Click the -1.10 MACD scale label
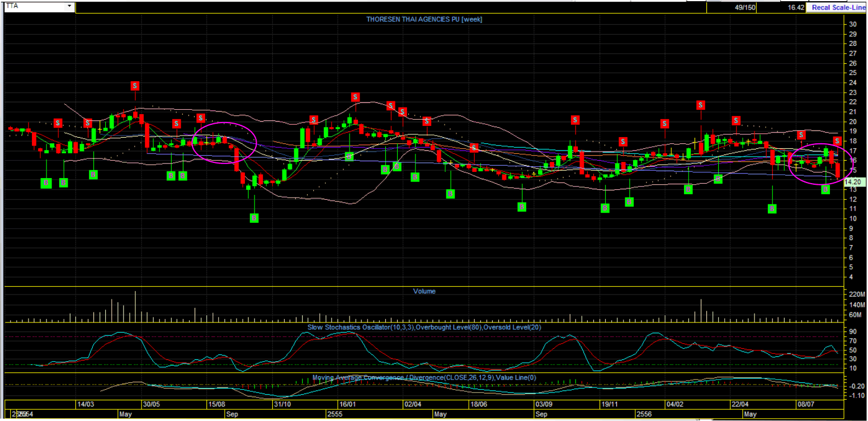Viewport: 868px width, 421px height. tap(856, 396)
